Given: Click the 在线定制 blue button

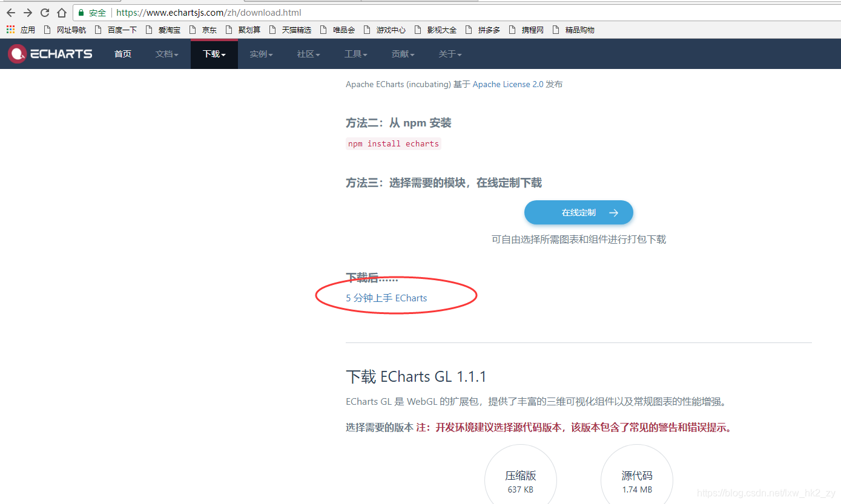Looking at the screenshot, I should [x=579, y=212].
